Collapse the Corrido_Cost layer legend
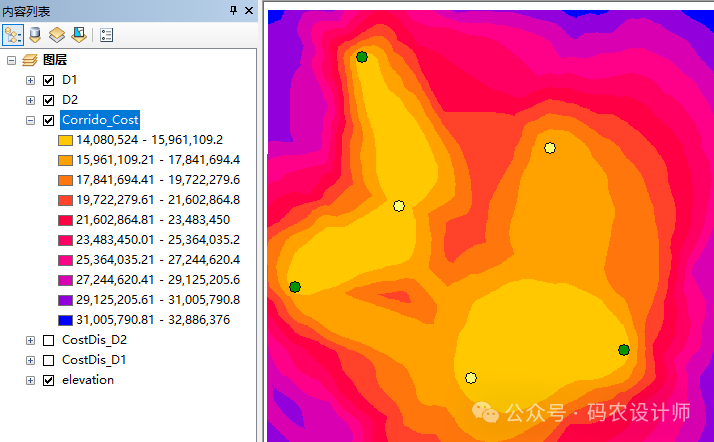 (30, 120)
